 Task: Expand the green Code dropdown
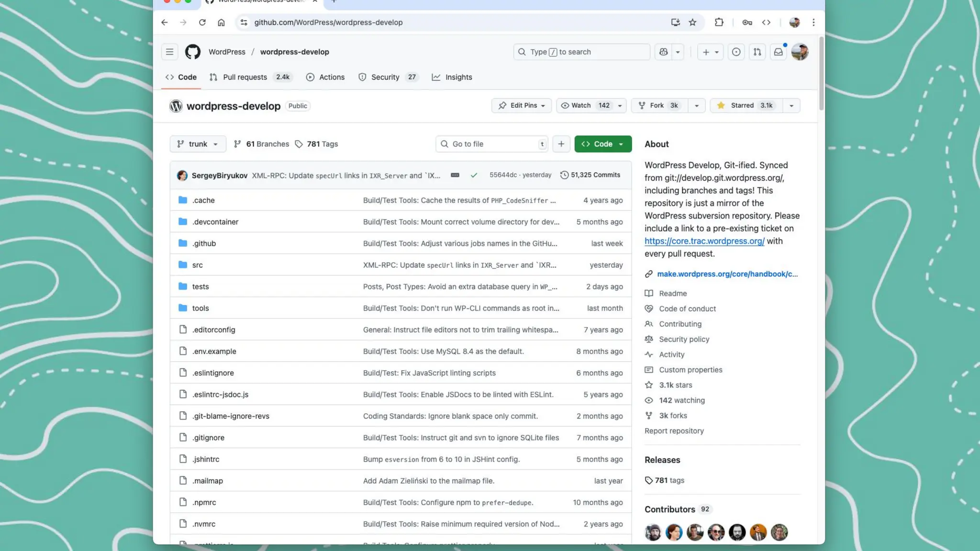tap(602, 144)
